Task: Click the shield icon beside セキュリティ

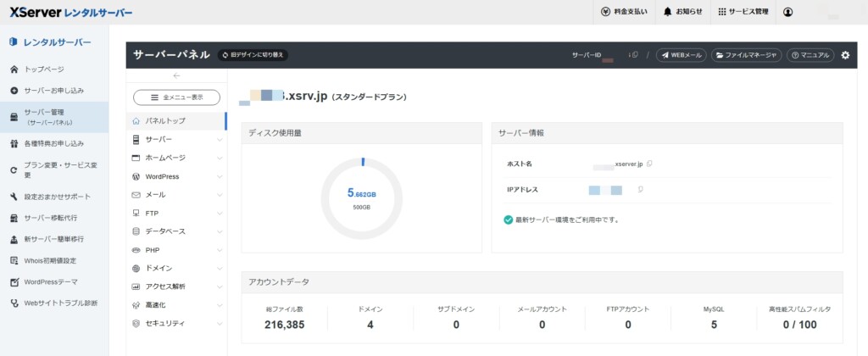Action: point(136,323)
